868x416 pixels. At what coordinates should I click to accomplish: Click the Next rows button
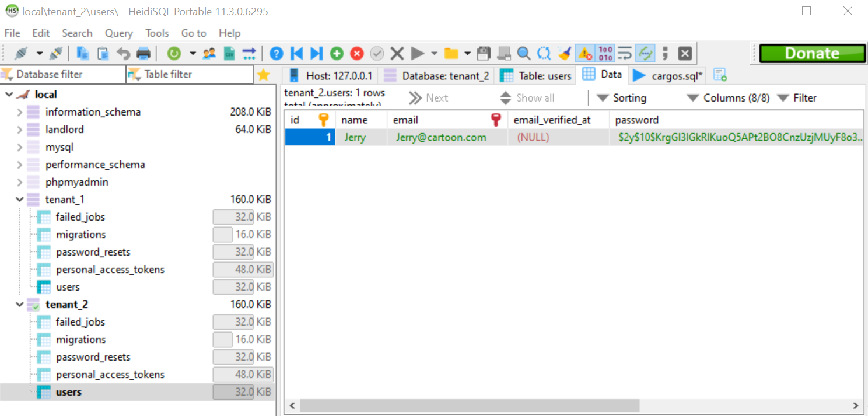(x=429, y=98)
